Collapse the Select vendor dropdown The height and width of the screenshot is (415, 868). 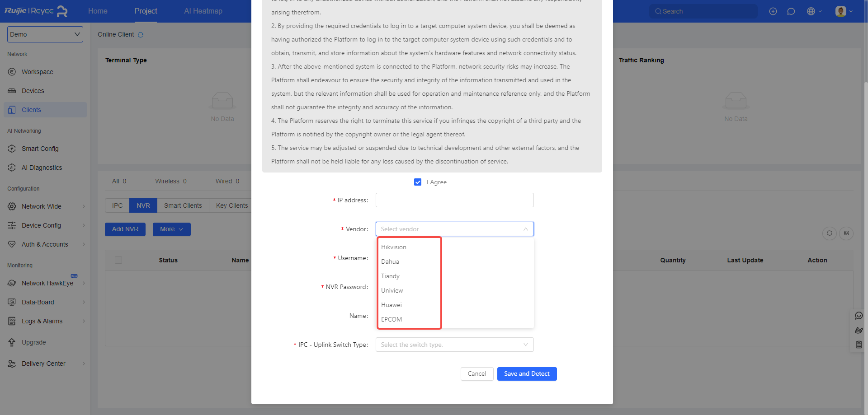[455, 229]
